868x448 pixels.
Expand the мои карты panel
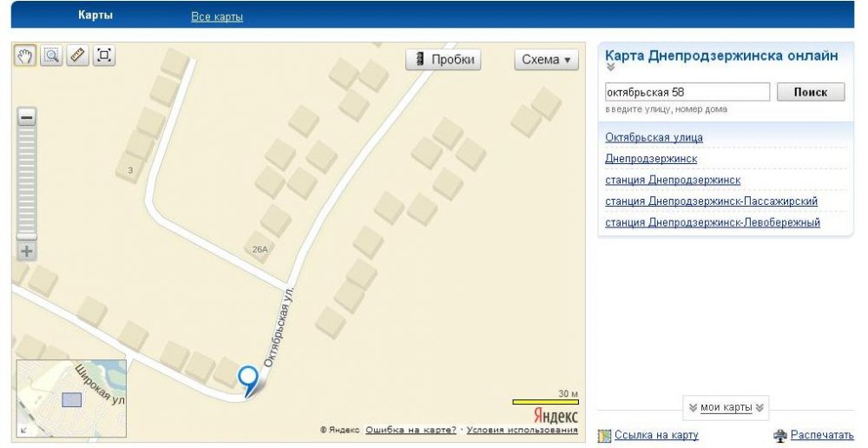click(x=726, y=407)
